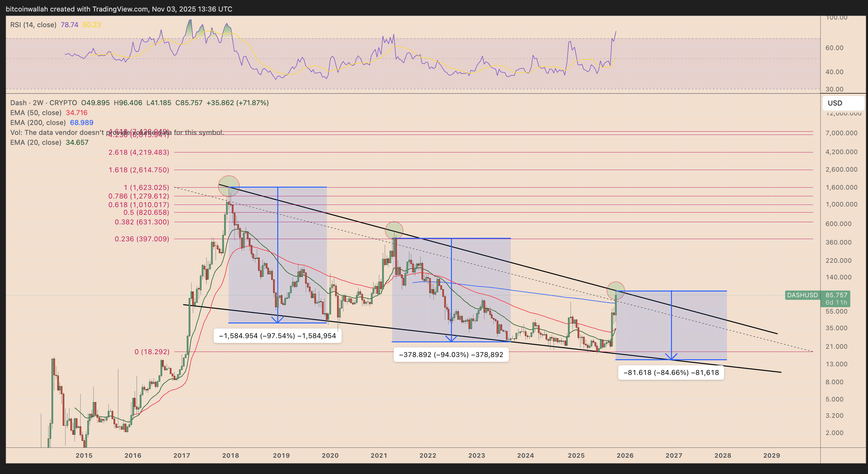Select the EMA (20, close) legend entry
The width and height of the screenshot is (868, 474).
[x=36, y=143]
